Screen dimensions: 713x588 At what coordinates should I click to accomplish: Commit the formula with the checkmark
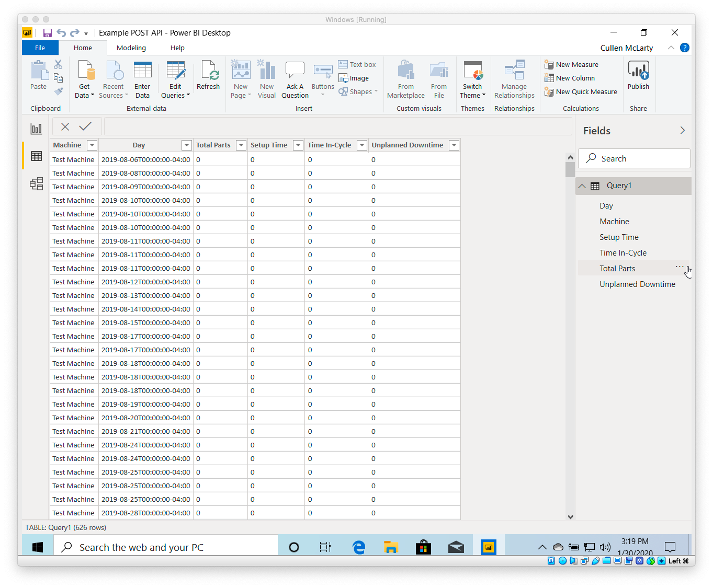coord(85,126)
